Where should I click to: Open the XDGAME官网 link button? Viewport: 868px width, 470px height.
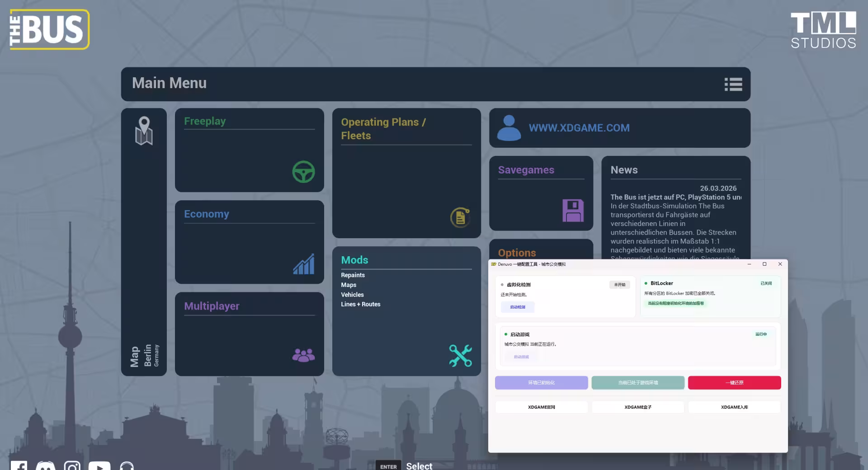click(x=542, y=407)
